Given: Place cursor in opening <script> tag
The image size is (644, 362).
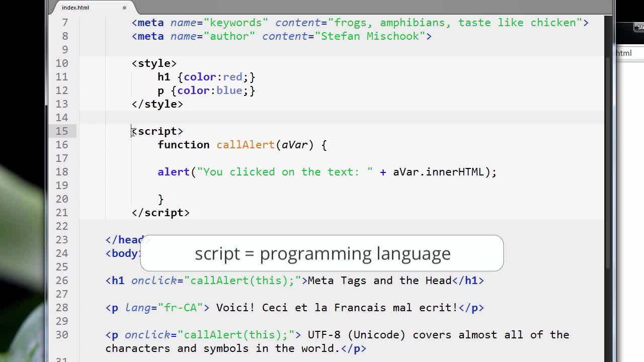Looking at the screenshot, I should (x=157, y=131).
